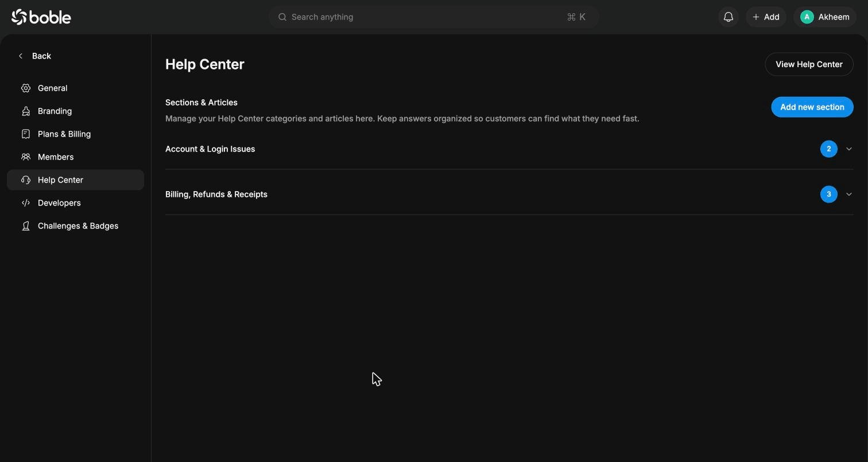
Task: Open the General settings page
Action: click(x=75, y=88)
